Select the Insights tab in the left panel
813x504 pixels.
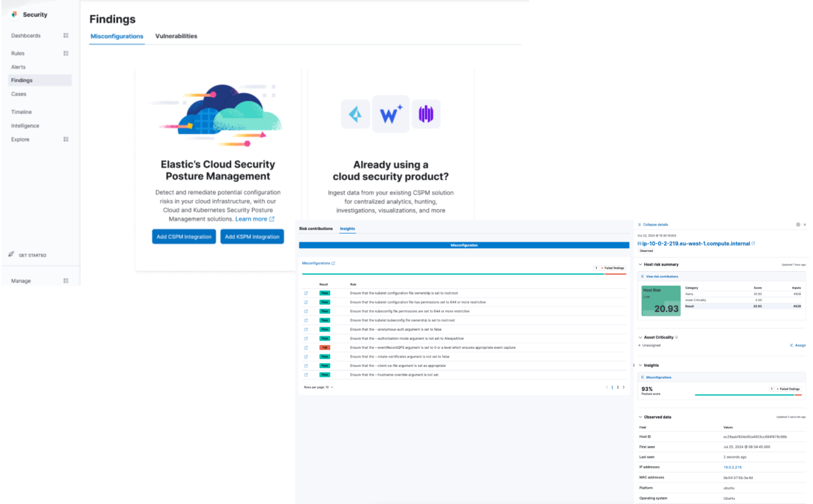click(x=347, y=229)
